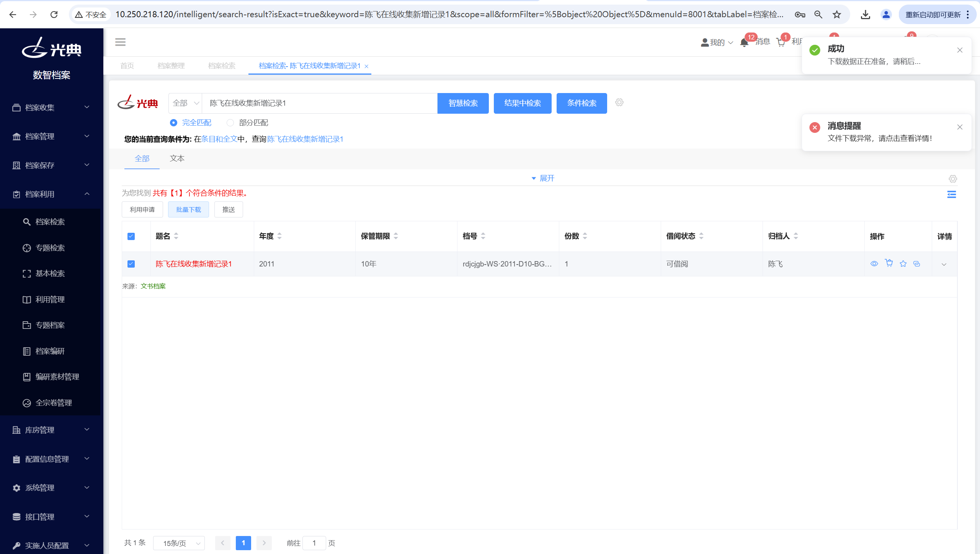
Task: Expand 档案管理 in the sidebar
Action: point(52,136)
